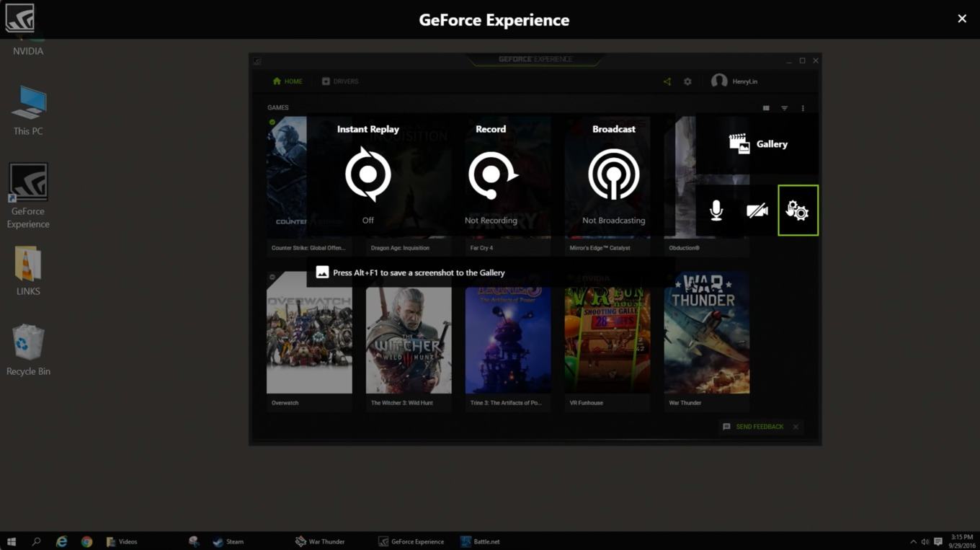Open the Recycle Bin

coord(28,350)
